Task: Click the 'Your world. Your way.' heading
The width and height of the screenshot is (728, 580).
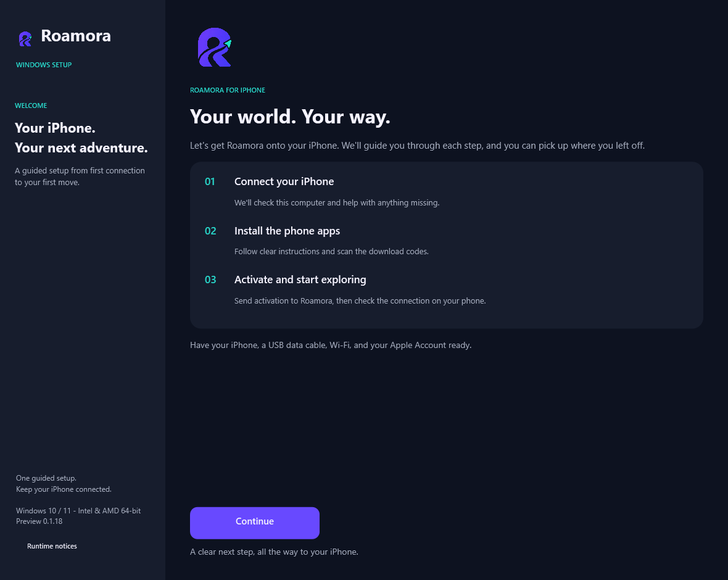Action: tap(290, 117)
